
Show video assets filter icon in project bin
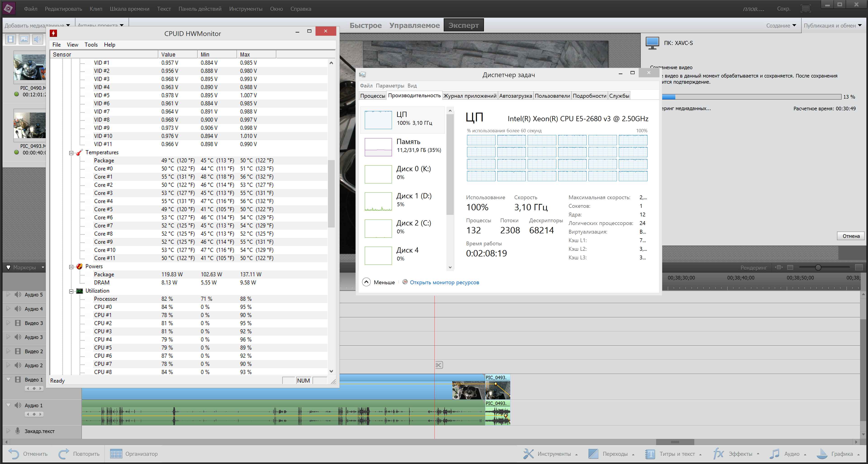(x=11, y=39)
